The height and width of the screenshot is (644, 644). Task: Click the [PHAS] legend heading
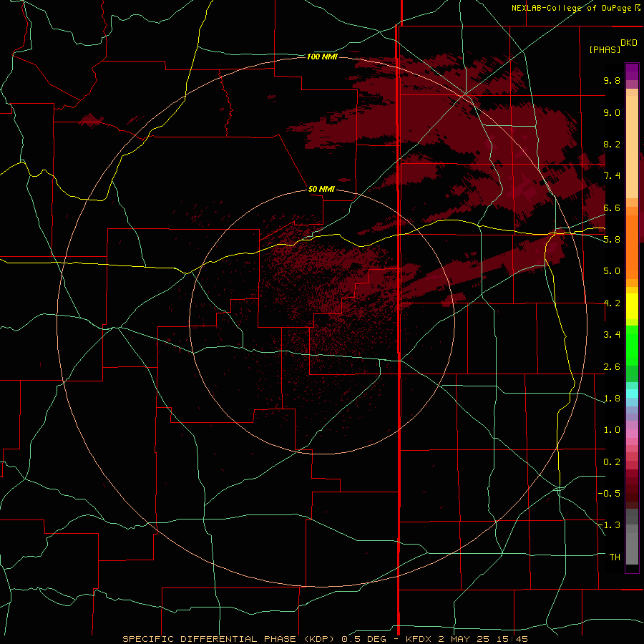[x=605, y=49]
